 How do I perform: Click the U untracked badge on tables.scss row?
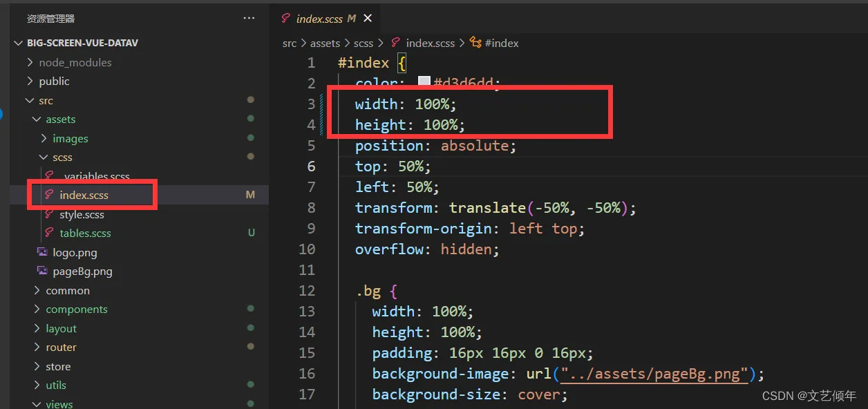tap(252, 234)
